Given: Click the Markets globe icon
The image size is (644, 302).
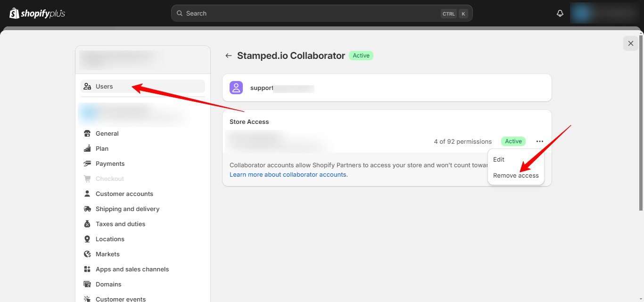Looking at the screenshot, I should tap(88, 254).
